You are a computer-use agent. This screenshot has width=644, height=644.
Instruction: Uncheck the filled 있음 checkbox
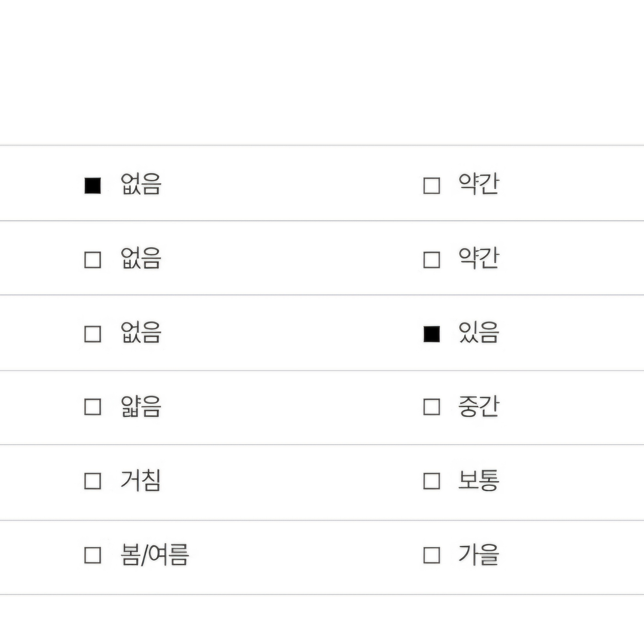click(432, 334)
